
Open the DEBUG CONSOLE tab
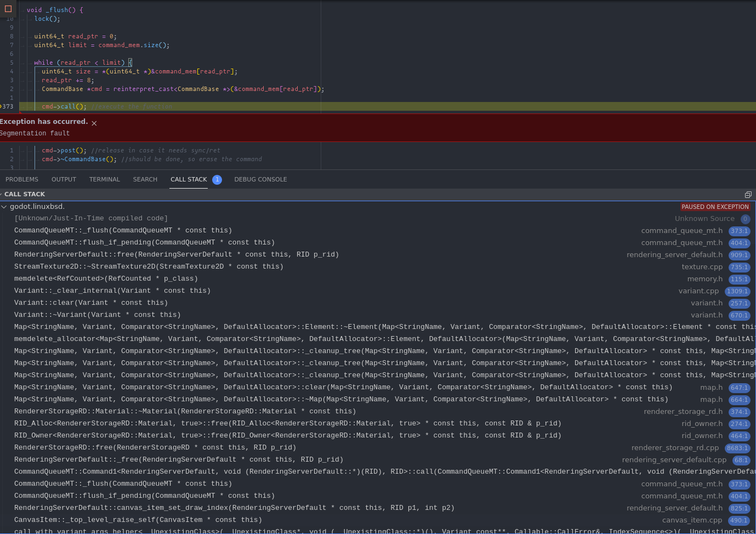coord(260,179)
